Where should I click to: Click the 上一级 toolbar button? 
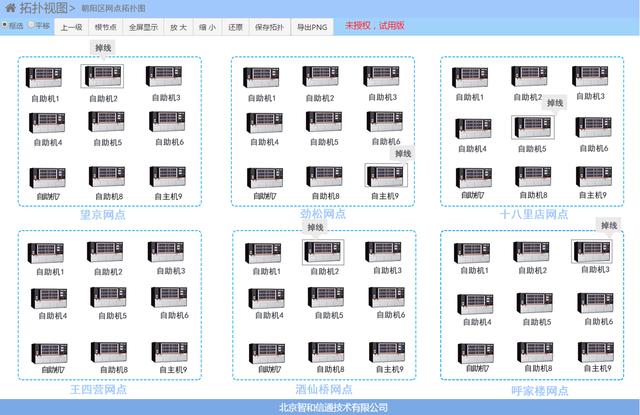[x=72, y=27]
